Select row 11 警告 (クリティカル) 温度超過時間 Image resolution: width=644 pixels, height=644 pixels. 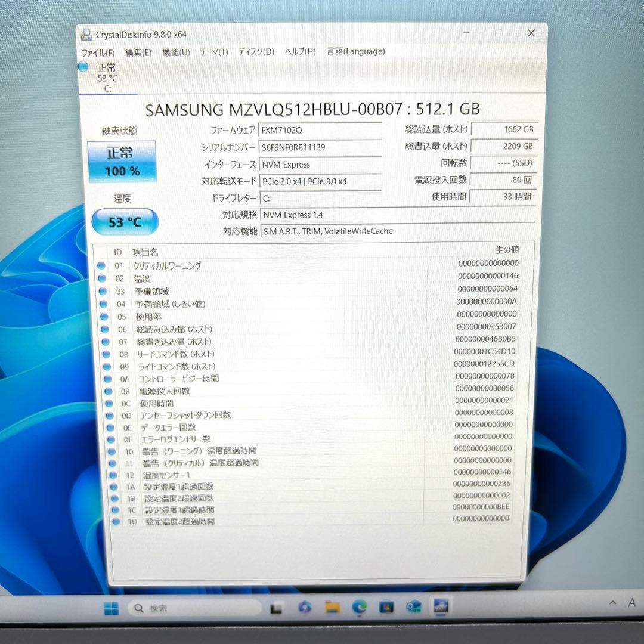pyautogui.click(x=310, y=462)
